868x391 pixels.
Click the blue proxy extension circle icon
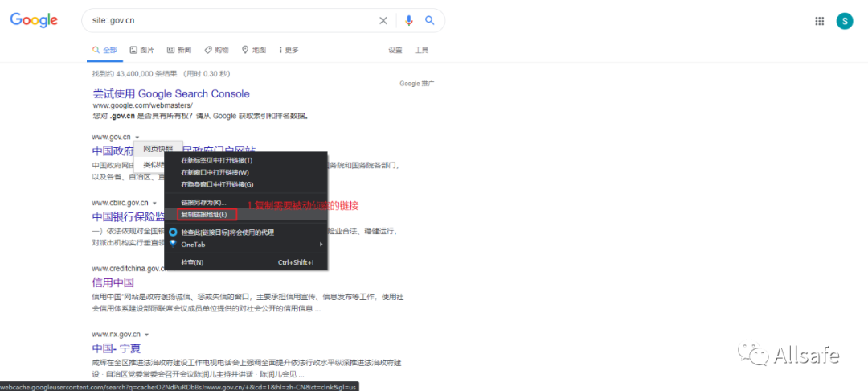pyautogui.click(x=173, y=232)
